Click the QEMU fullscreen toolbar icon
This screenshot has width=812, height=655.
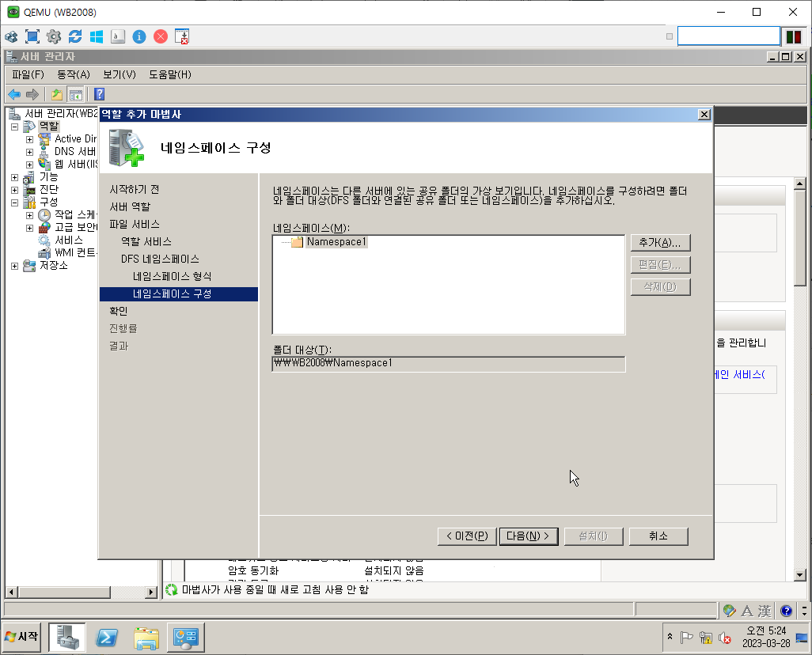point(32,36)
